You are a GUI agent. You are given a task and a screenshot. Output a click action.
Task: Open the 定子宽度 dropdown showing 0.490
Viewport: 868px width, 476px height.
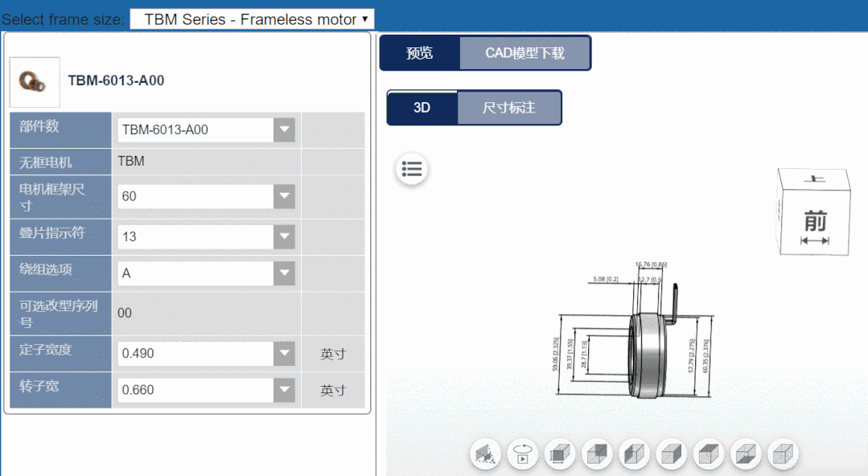[284, 353]
